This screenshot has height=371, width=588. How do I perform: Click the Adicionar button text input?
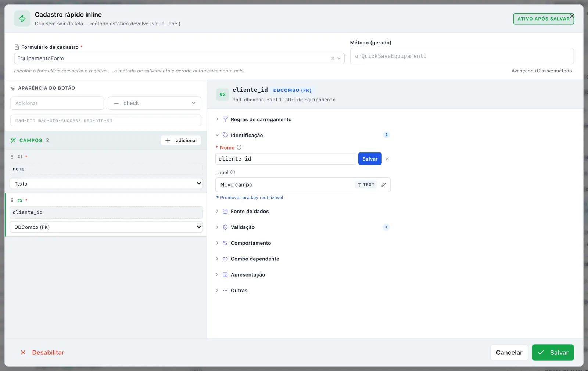pyautogui.click(x=57, y=103)
